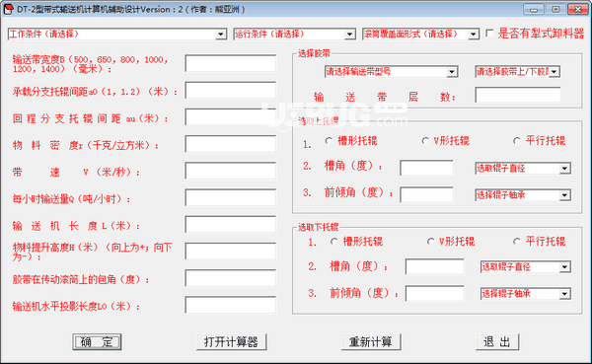This screenshot has width=592, height=364.
Task: Select 槽形托辊 in 选取下托辊 group
Action: click(x=334, y=242)
